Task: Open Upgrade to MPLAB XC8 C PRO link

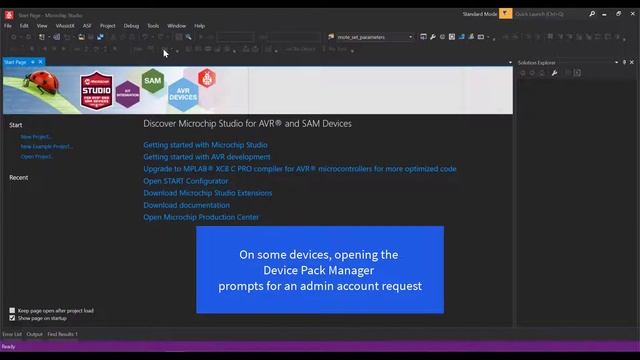Action: tap(300, 169)
